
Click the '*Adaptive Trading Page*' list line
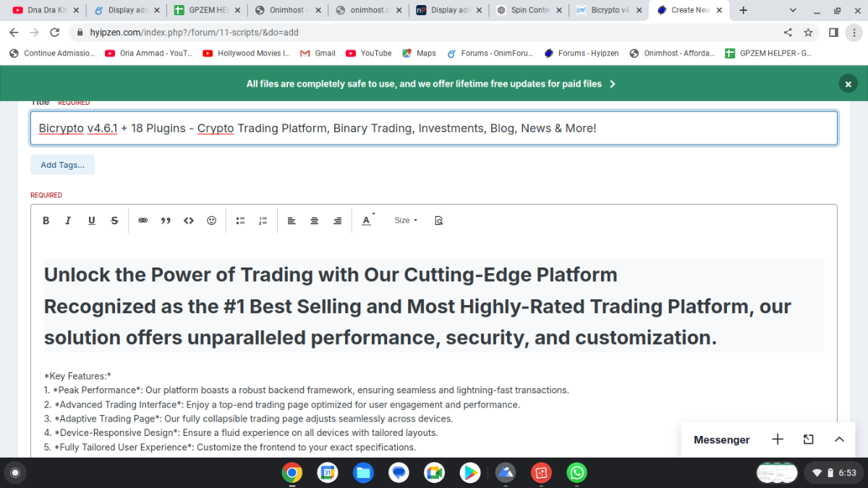249,419
